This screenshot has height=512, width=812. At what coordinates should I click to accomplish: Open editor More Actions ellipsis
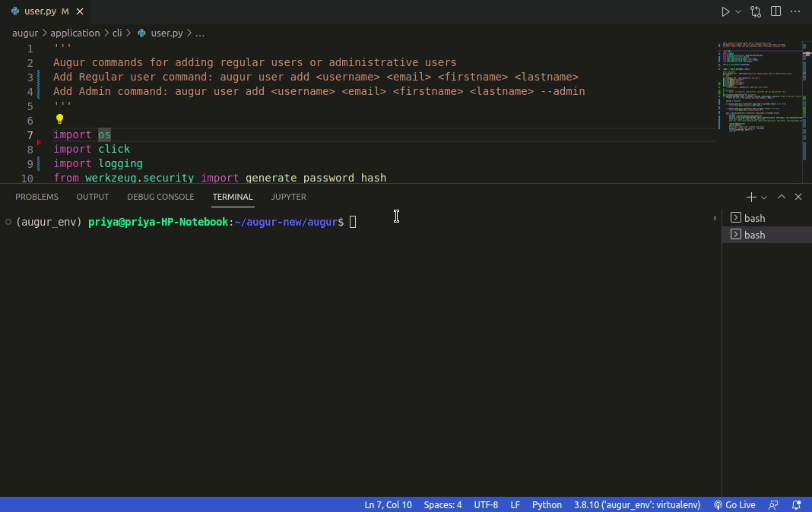tap(795, 11)
